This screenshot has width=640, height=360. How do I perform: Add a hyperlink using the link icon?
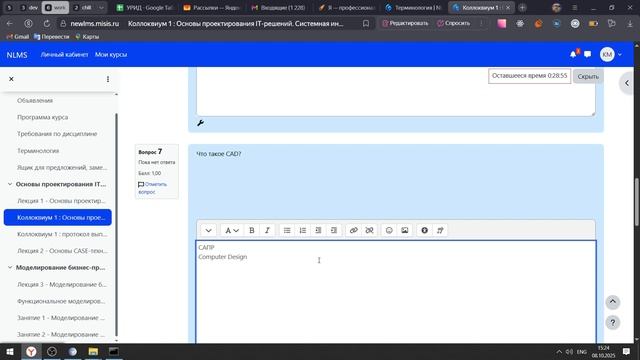353,230
